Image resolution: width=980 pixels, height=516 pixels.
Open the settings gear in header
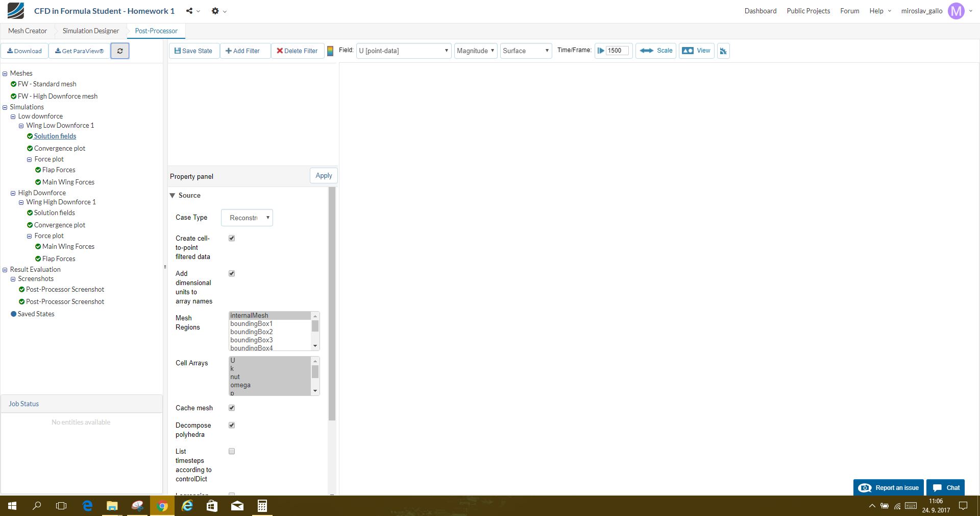click(x=215, y=11)
